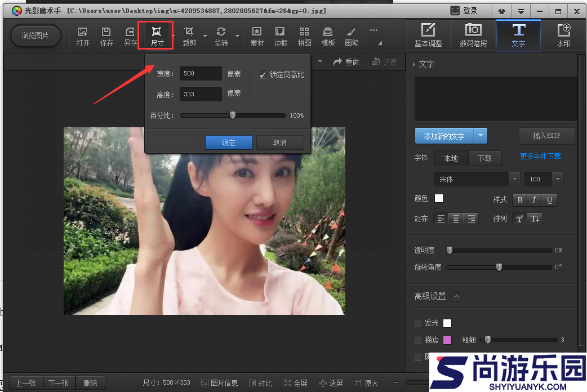Click the 原大 original size icon

[x=367, y=383]
